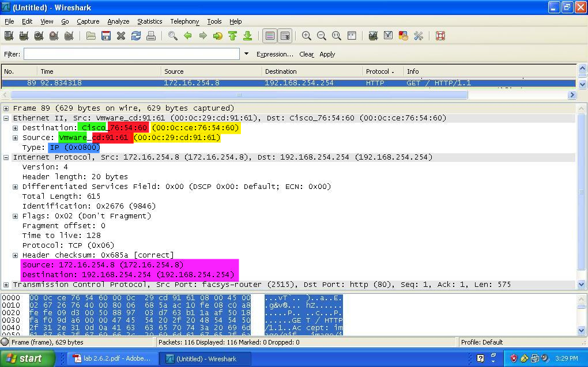
Task: Open the Telephony menu
Action: tap(184, 21)
